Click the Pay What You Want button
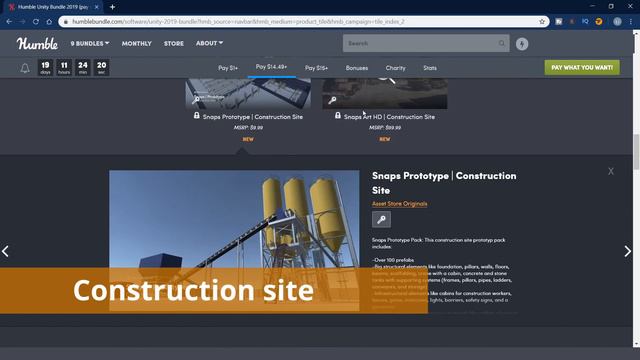640x360 pixels. click(582, 67)
